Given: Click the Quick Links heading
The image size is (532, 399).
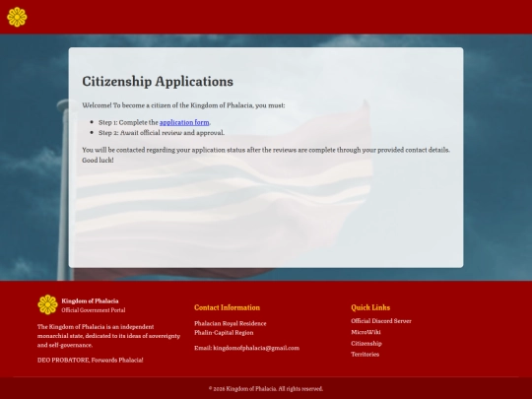Looking at the screenshot, I should [370, 307].
